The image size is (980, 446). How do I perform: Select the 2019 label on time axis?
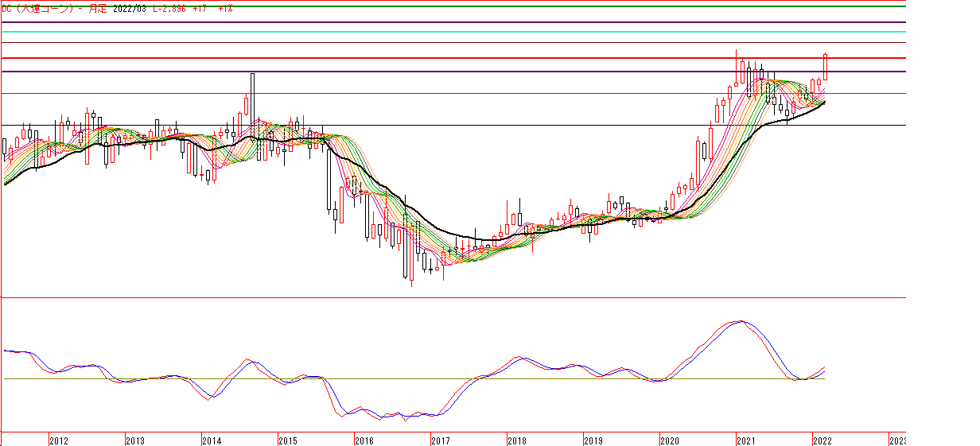pos(593,440)
